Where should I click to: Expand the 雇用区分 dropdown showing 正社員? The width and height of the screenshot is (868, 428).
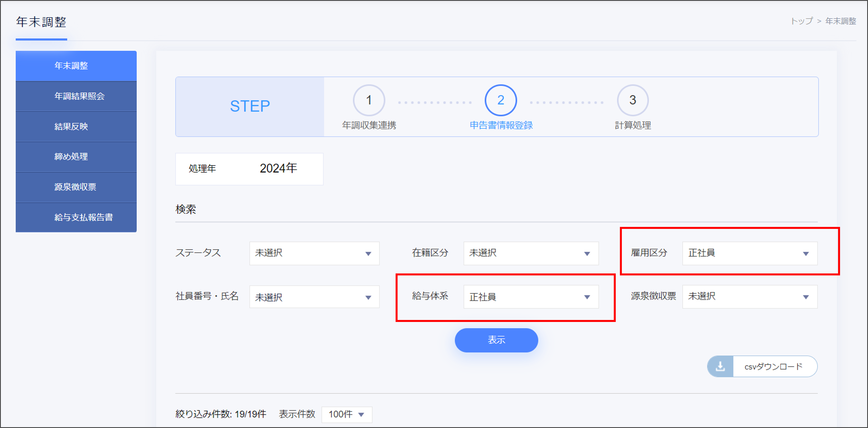[749, 253]
